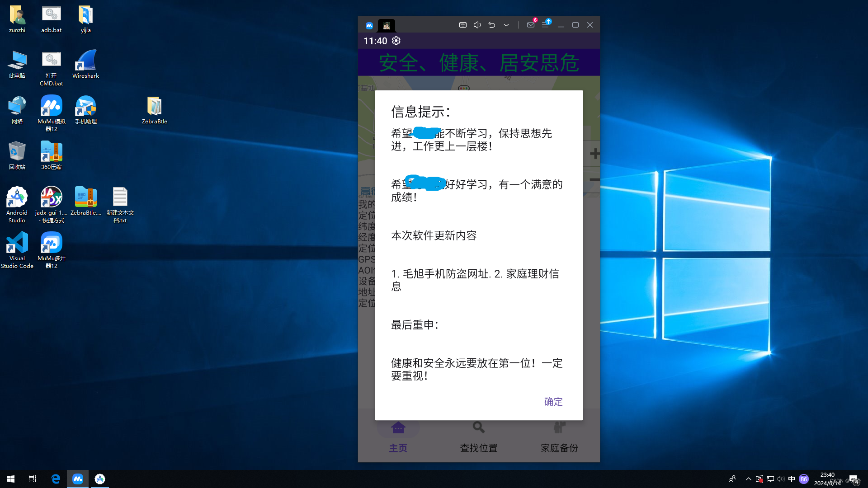Switch to the MuMu home tab icon

tap(369, 25)
